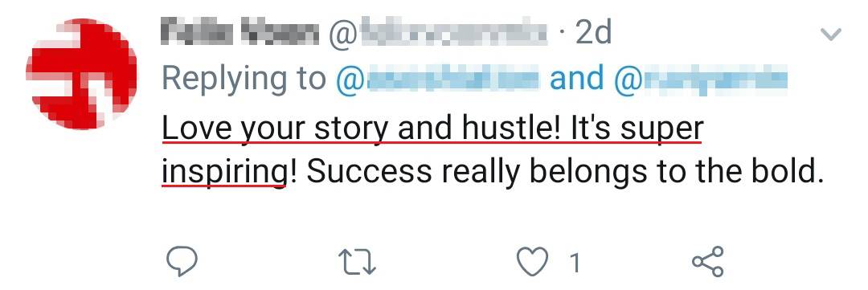Retweet this post using the arrows icon
868x290 pixels.
[357, 262]
